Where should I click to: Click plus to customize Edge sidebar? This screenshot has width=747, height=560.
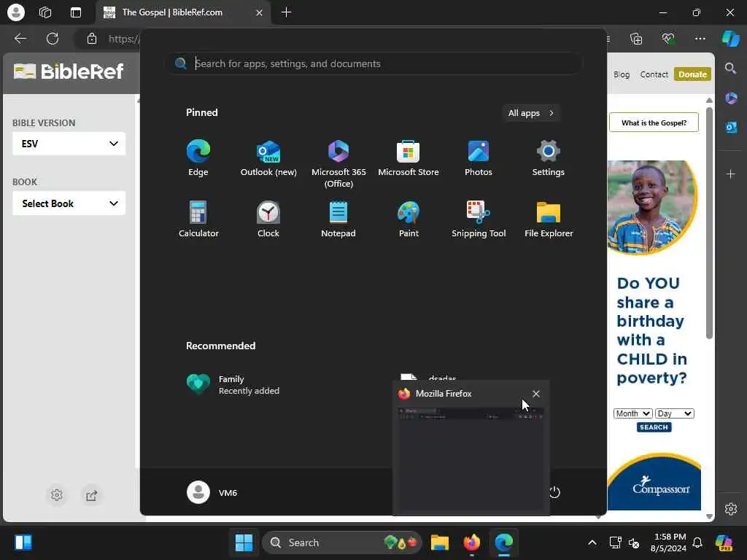pos(731,174)
